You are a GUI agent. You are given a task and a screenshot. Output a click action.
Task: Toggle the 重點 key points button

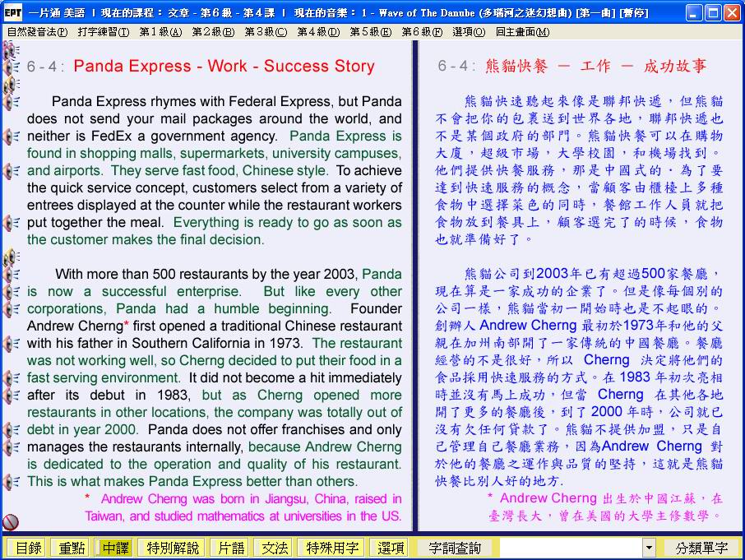coord(69,548)
